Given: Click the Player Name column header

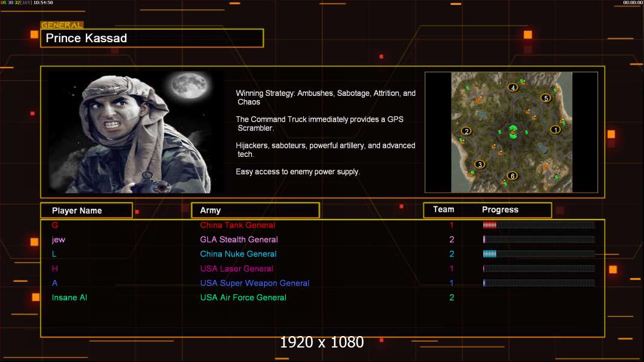Looking at the screenshot, I should [x=86, y=211].
